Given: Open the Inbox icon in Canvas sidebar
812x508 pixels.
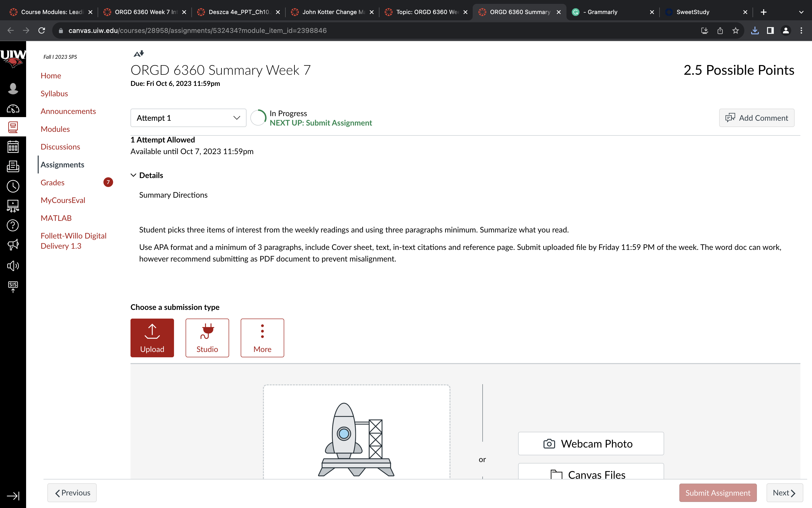Looking at the screenshot, I should click(13, 166).
